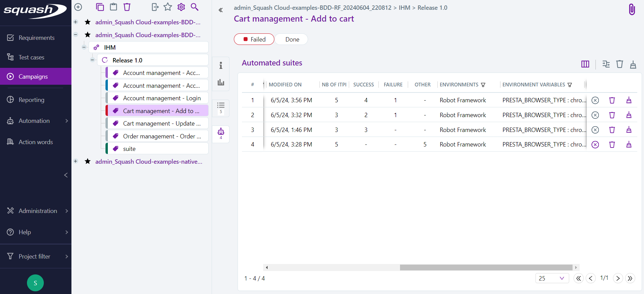
Task: Open the automated suites robot tab
Action: pyautogui.click(x=221, y=133)
